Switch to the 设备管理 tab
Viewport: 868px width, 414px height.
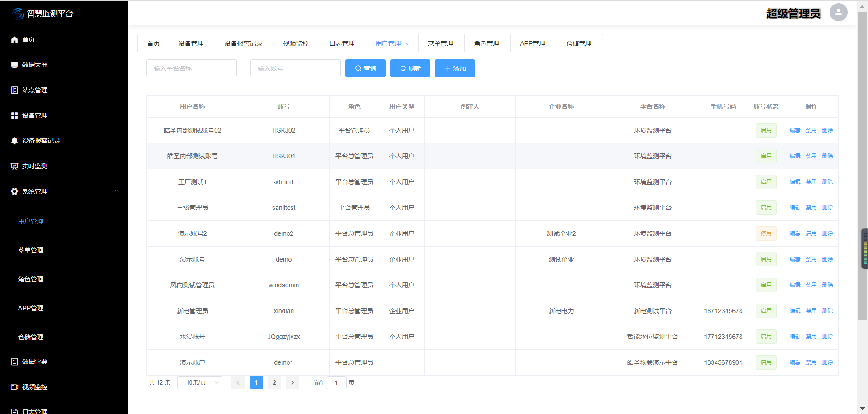[191, 43]
